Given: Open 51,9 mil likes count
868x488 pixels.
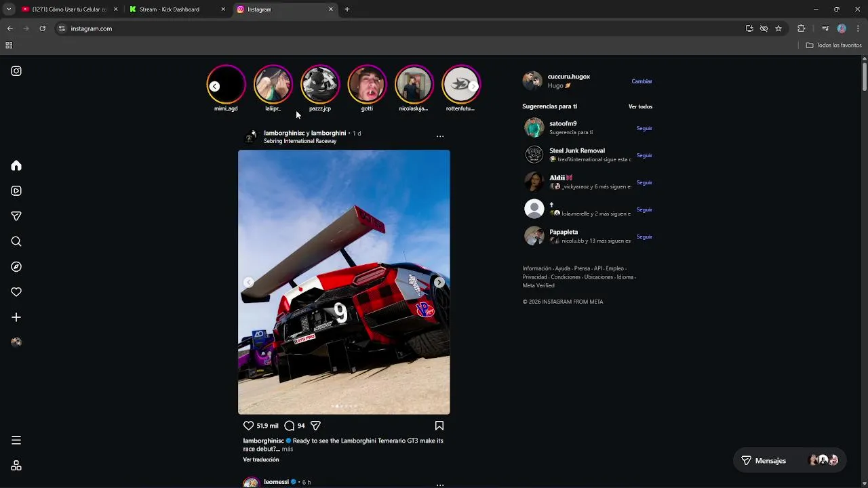Looking at the screenshot, I should click(268, 426).
